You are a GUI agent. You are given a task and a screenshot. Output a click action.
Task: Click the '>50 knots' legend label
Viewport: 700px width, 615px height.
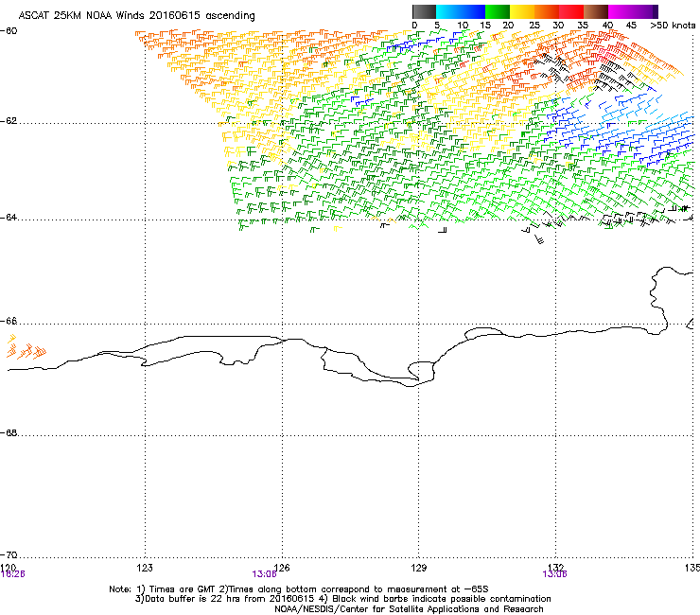[x=673, y=26]
